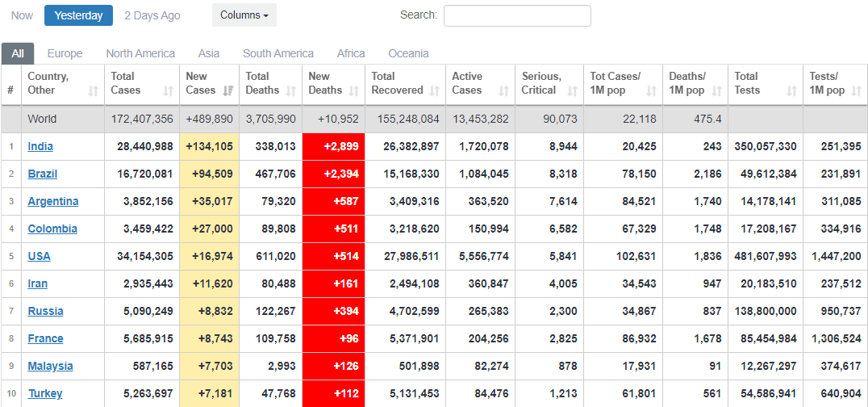Click sort arrows on Total Recovered header
Viewport: 868px width, 407px height.
pyautogui.click(x=435, y=90)
